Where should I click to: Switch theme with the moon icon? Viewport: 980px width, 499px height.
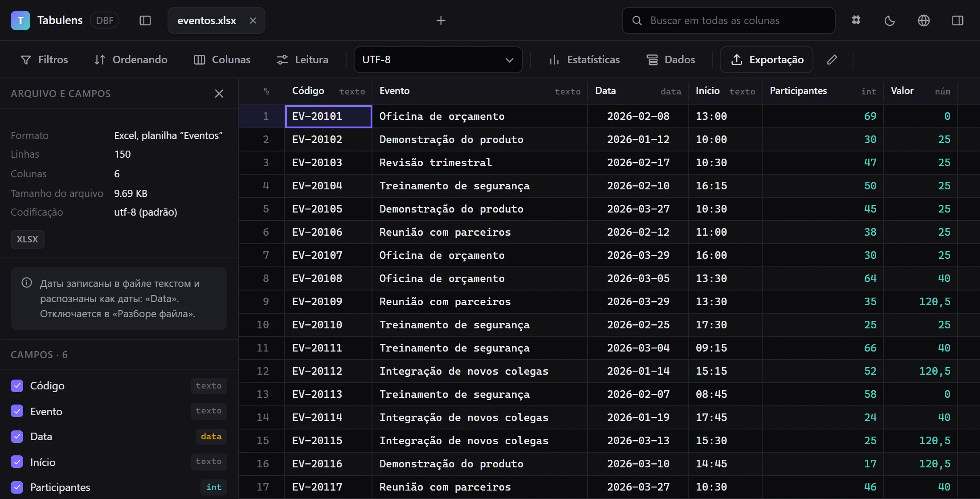890,20
